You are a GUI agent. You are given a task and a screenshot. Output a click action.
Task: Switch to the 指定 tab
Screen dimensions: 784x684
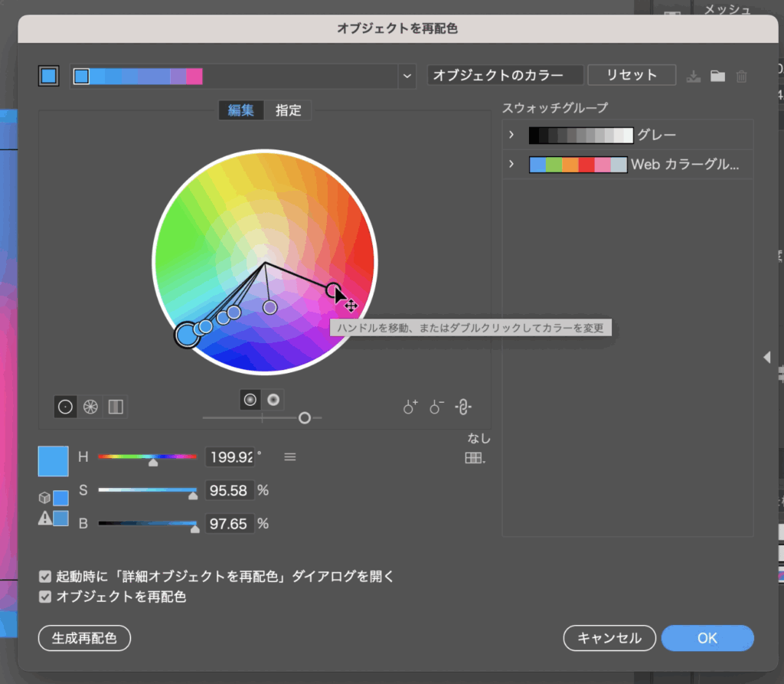289,110
